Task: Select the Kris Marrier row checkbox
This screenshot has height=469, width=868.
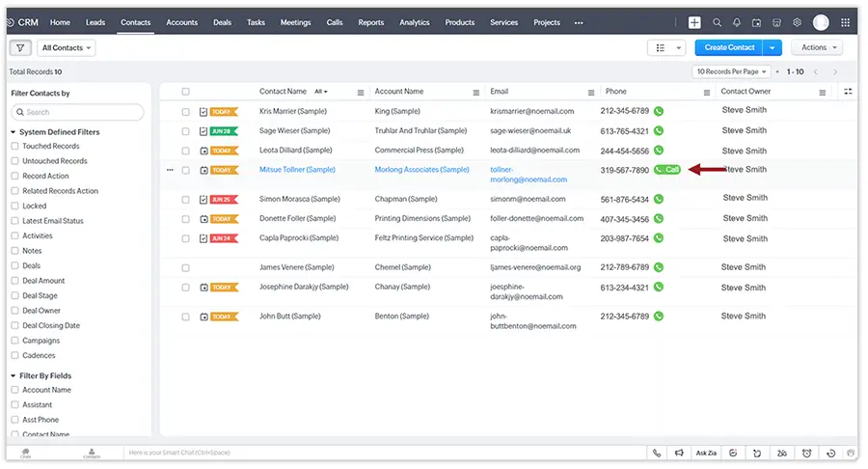Action: [x=185, y=112]
